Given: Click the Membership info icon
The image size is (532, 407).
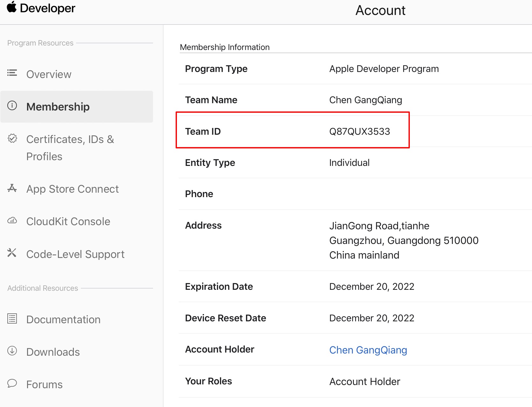Looking at the screenshot, I should (x=12, y=105).
